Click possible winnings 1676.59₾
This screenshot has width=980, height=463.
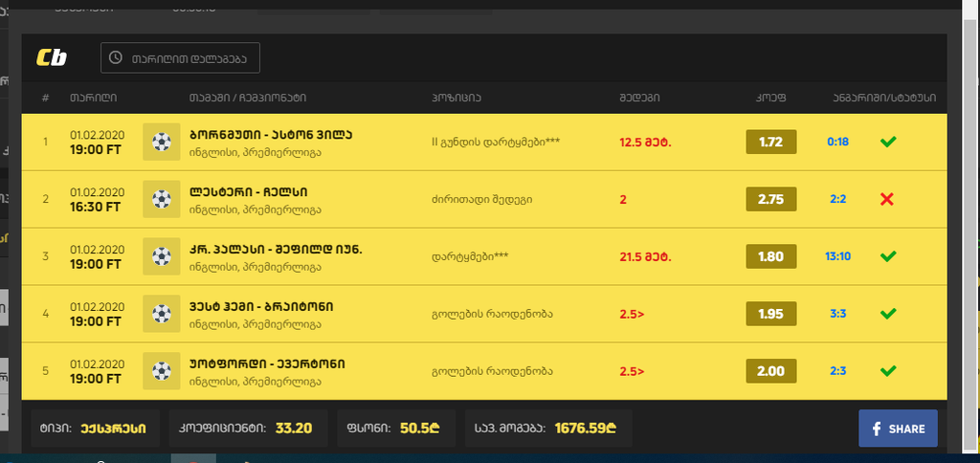coord(586,429)
